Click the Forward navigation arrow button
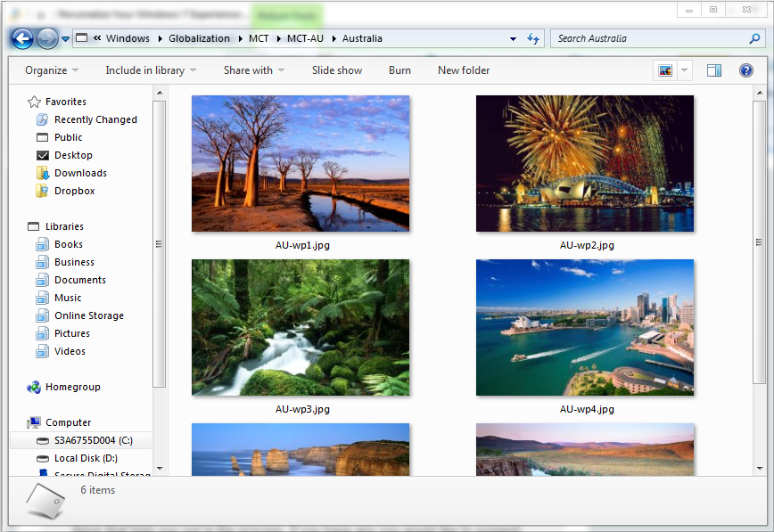This screenshot has height=532, width=774. tap(47, 38)
